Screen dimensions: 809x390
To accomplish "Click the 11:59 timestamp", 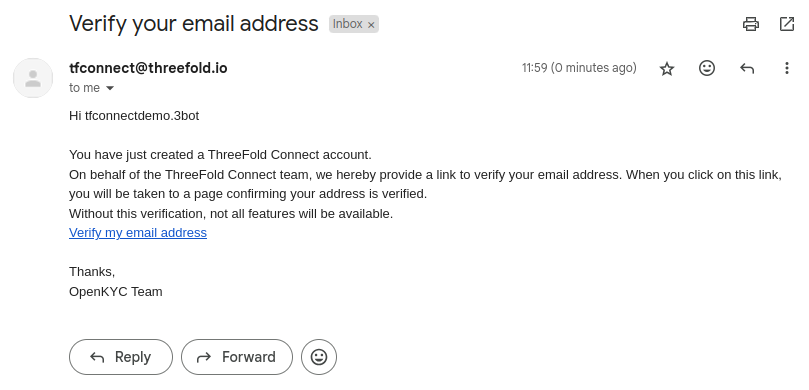I will 579,68.
